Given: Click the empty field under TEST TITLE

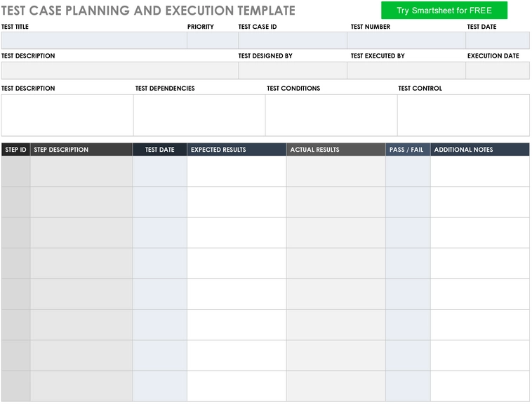Looking at the screenshot, I should coord(94,41).
